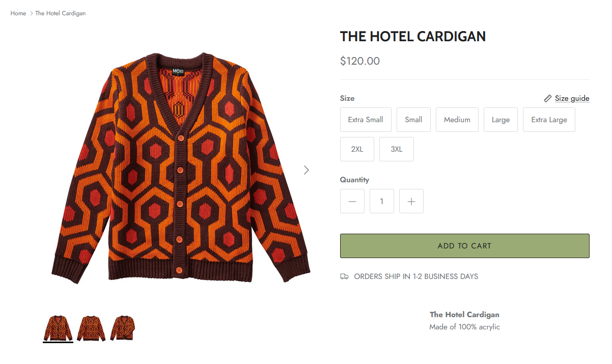Choose the Extra Large size
Image resolution: width=612 pixels, height=364 pixels.
pyautogui.click(x=549, y=120)
